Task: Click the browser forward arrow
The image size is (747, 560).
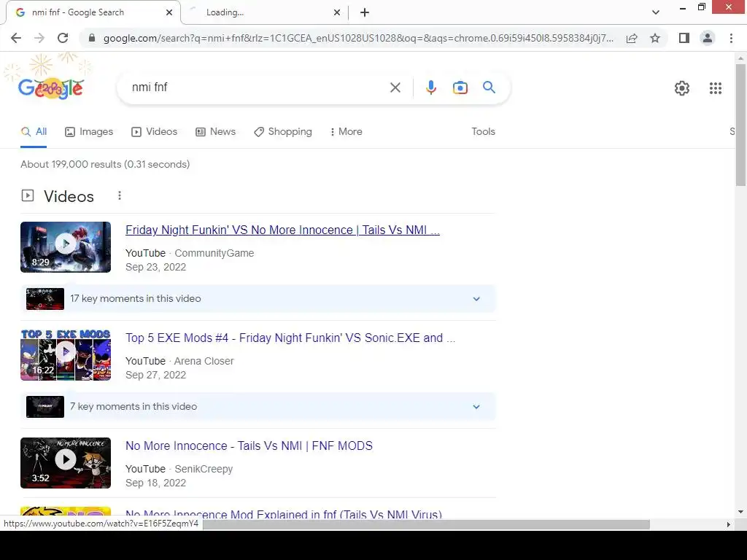Action: 39,38
